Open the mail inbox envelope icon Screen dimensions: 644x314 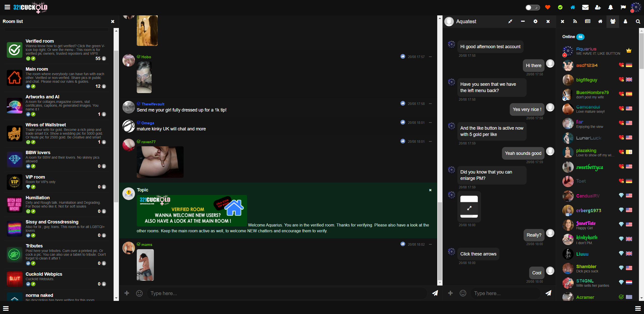tap(585, 7)
